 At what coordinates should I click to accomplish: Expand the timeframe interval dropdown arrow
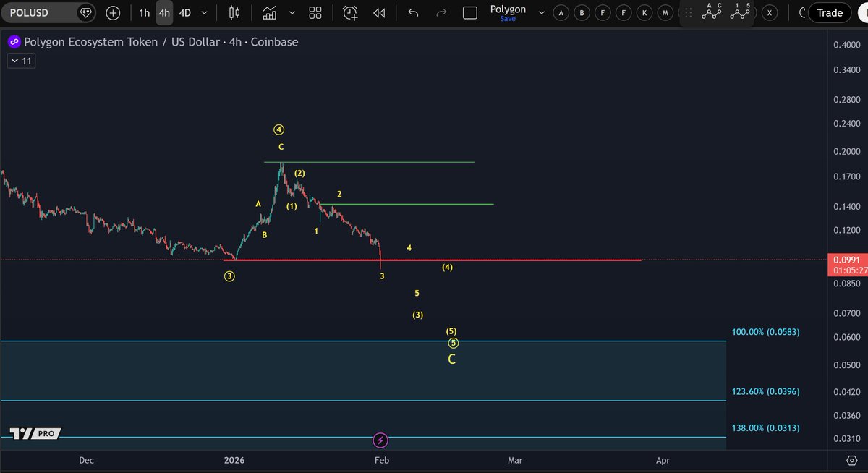pyautogui.click(x=205, y=13)
